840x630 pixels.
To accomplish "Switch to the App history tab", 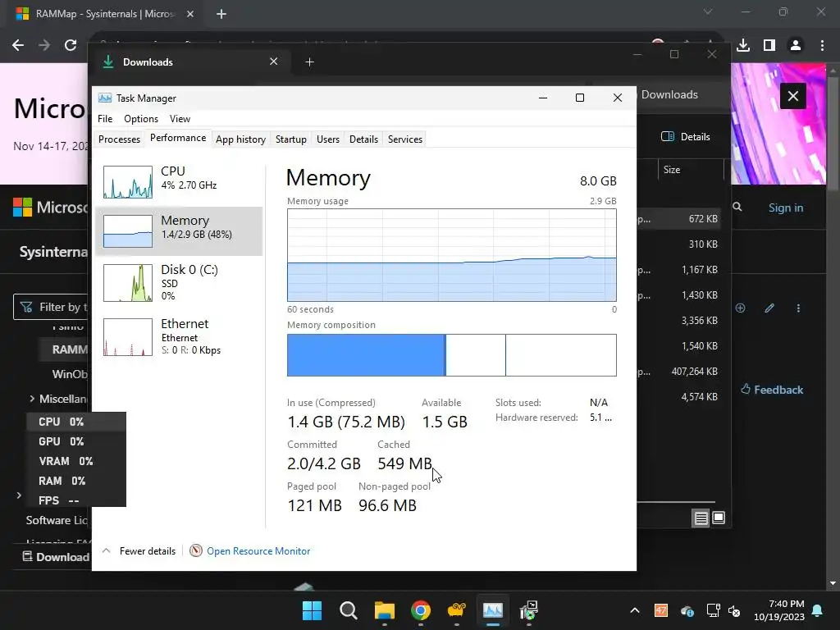I will tap(240, 139).
